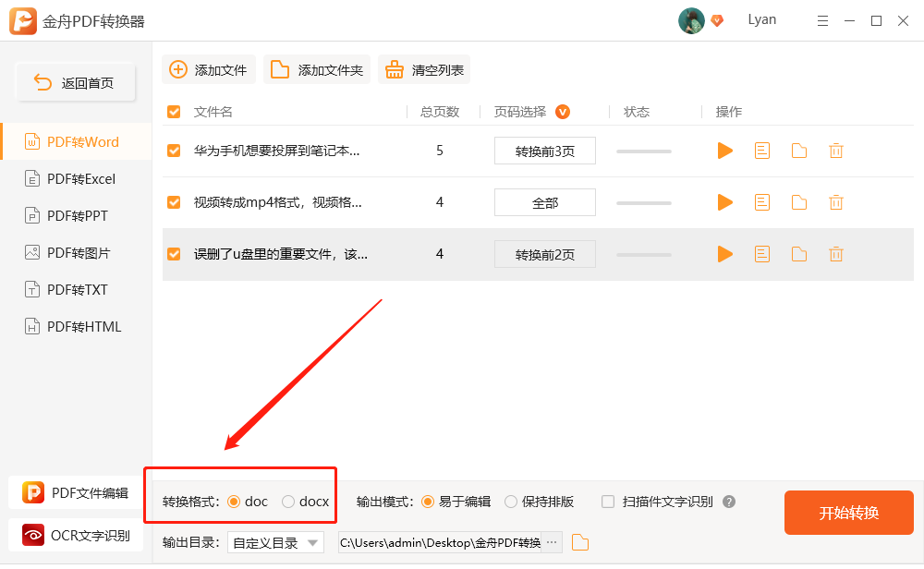This screenshot has height=569, width=924.
Task: Choose 易于编辑 output mode
Action: pos(428,502)
